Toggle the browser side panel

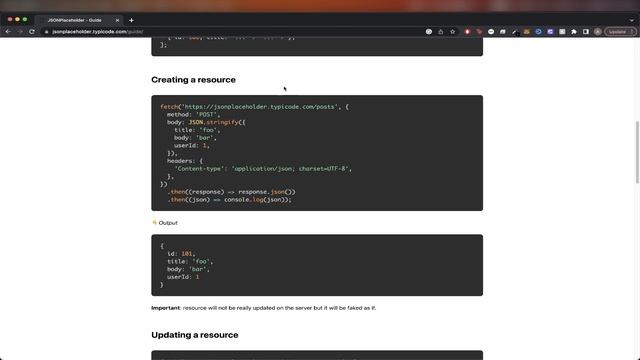[586, 31]
